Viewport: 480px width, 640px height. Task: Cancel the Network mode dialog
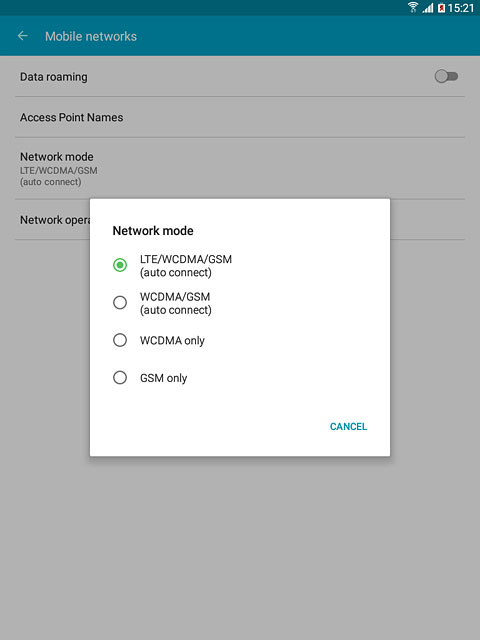(348, 427)
